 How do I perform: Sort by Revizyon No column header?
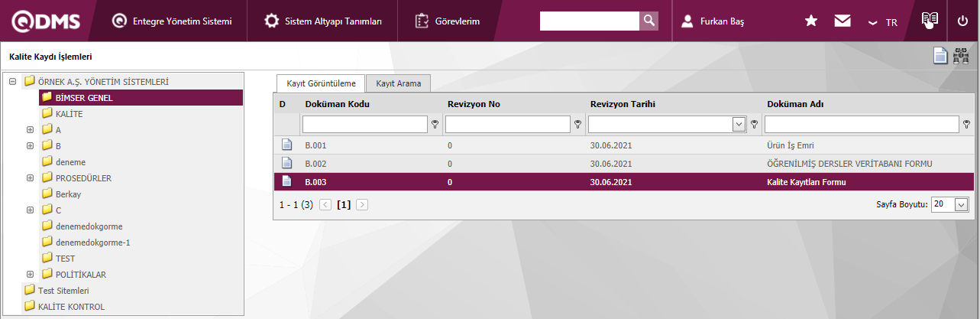click(x=474, y=104)
